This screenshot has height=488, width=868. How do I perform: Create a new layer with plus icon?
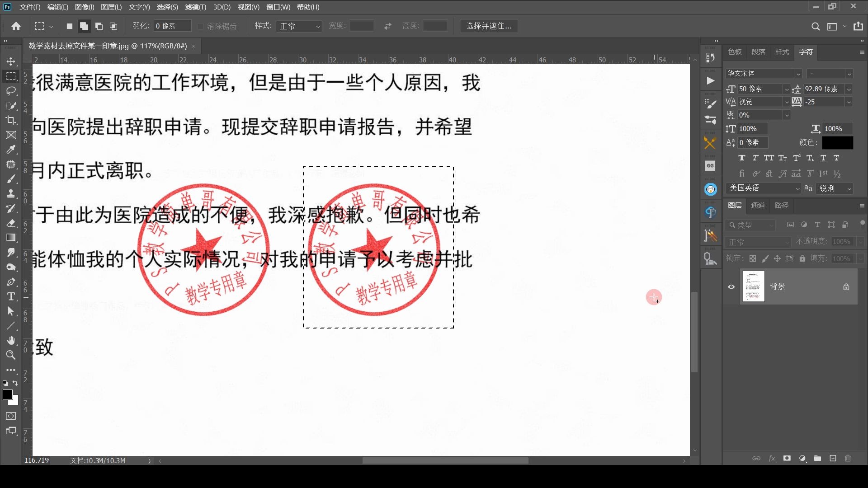pyautogui.click(x=833, y=458)
